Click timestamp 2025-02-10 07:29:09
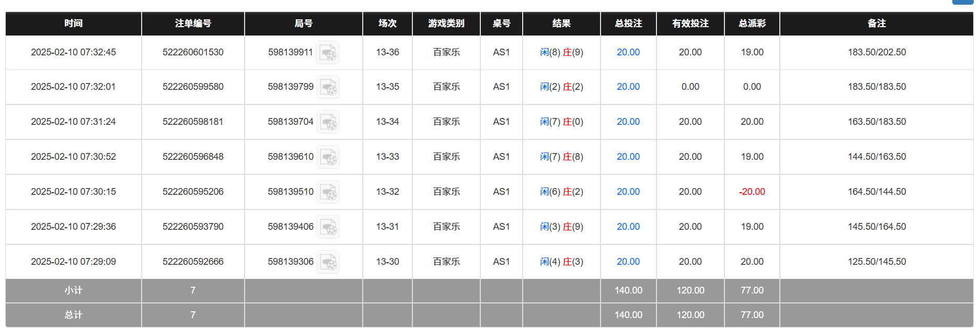 [x=73, y=262]
